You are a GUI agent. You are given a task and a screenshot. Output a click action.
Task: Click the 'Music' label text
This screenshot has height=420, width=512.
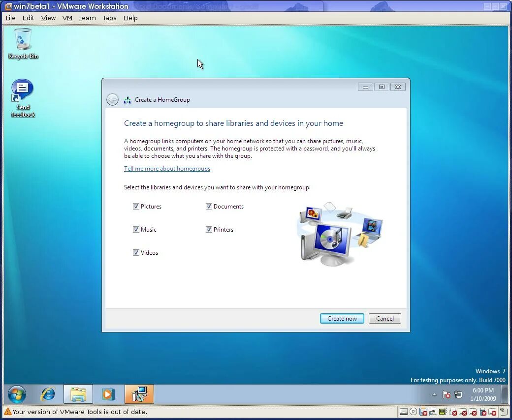tap(149, 230)
